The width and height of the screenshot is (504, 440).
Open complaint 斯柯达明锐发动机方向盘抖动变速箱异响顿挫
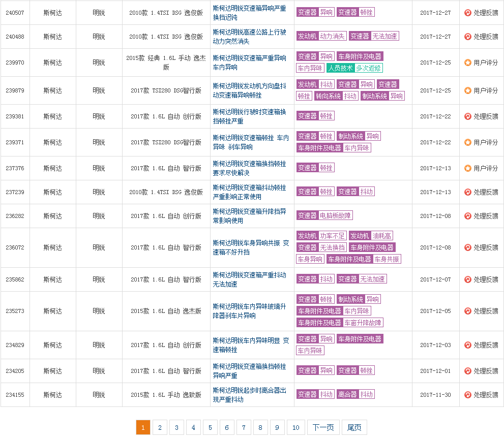[x=249, y=90]
